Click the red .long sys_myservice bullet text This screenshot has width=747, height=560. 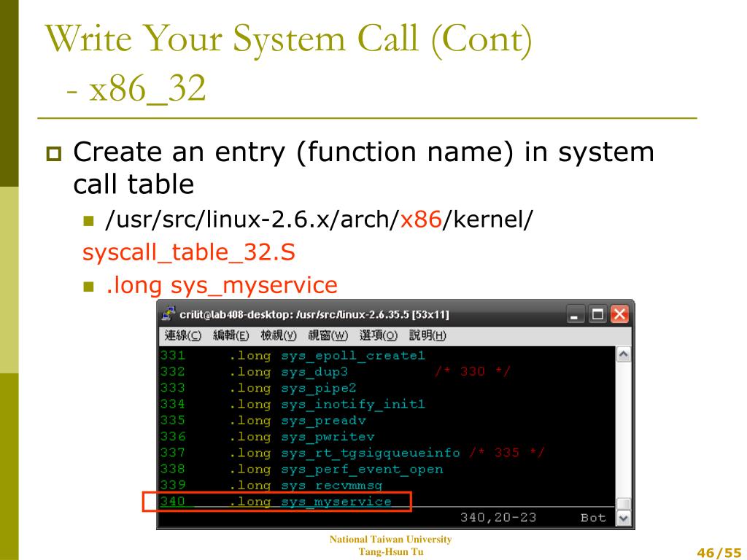coord(222,285)
